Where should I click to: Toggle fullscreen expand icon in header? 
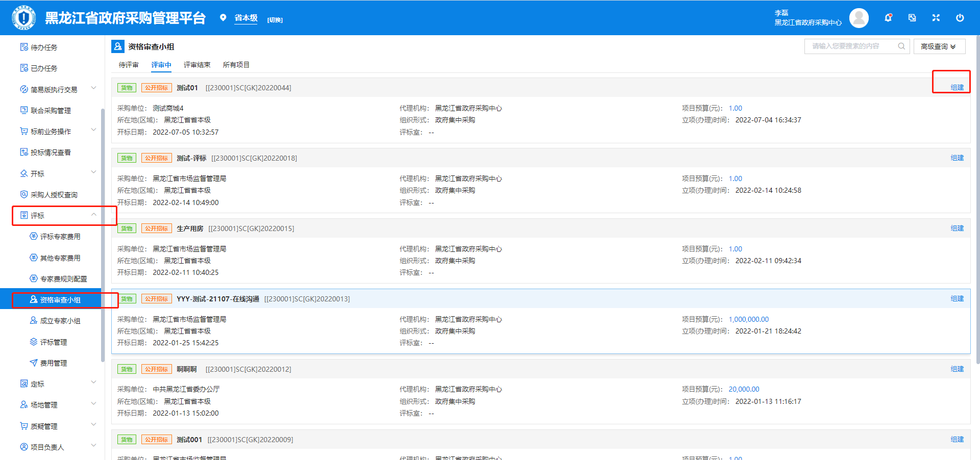936,18
